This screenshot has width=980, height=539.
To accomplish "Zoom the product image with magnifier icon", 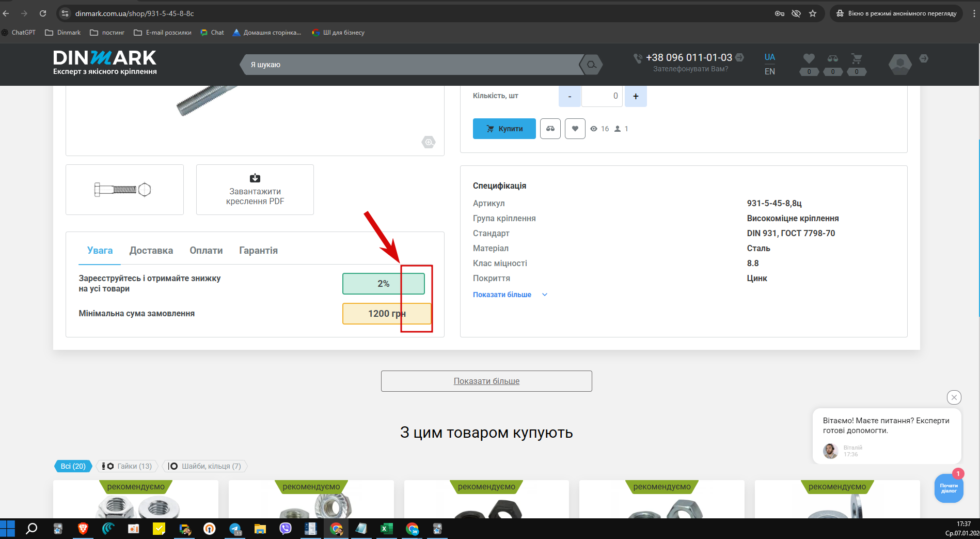I will (429, 142).
